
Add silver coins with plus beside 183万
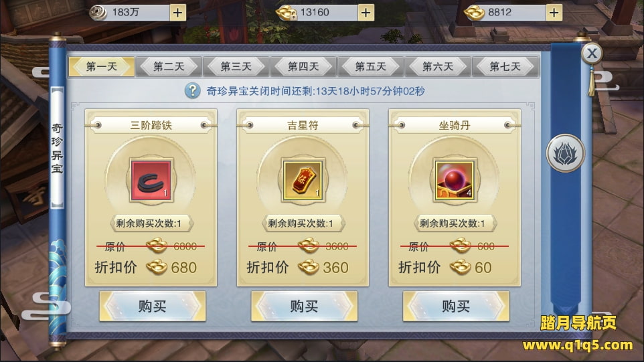pos(177,13)
